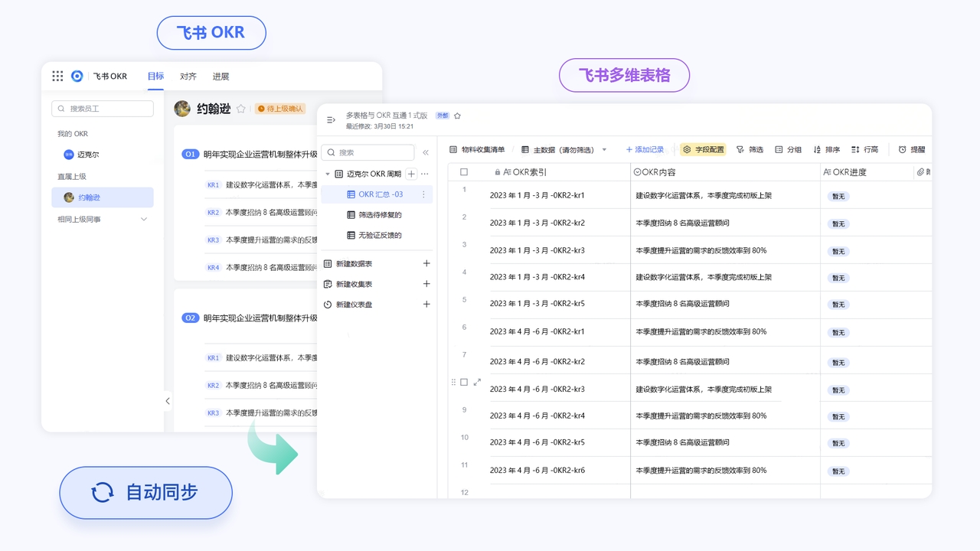The width and height of the screenshot is (980, 551).
Task: Select the OKR 汇总 -03 view
Action: tap(377, 194)
